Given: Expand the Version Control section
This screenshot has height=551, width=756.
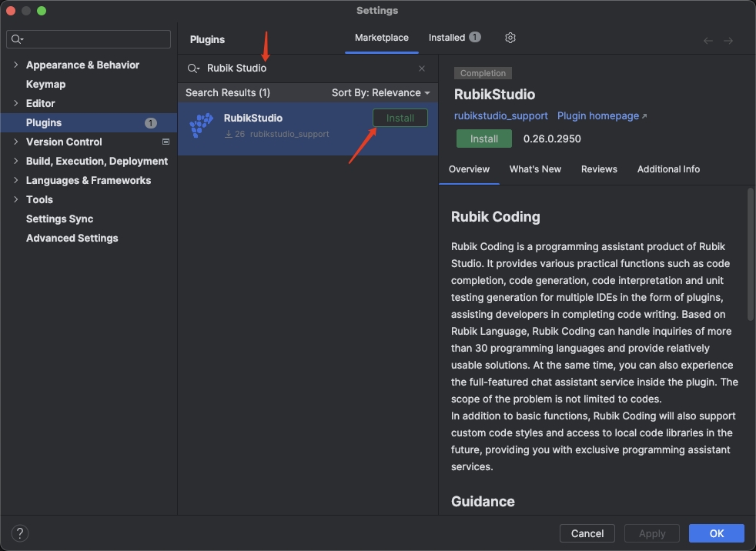Looking at the screenshot, I should click(16, 142).
